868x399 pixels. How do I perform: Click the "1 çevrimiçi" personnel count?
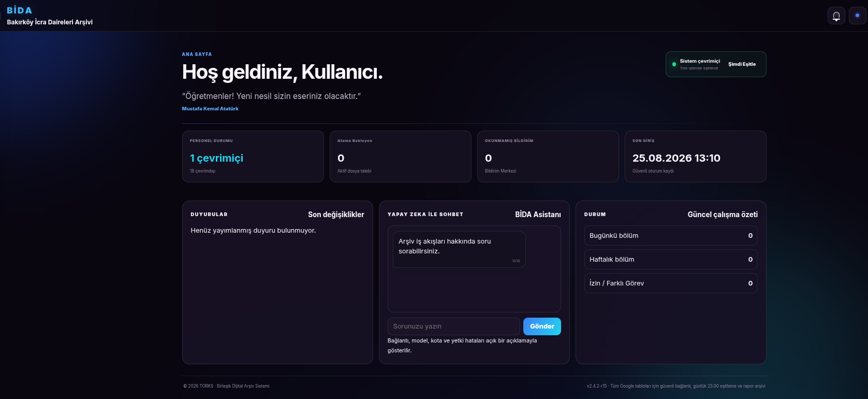[216, 158]
